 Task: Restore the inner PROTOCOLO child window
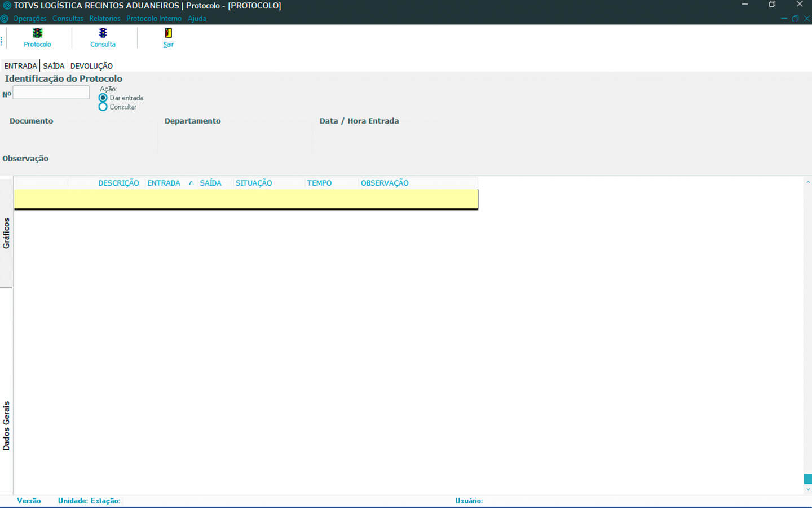(795, 19)
